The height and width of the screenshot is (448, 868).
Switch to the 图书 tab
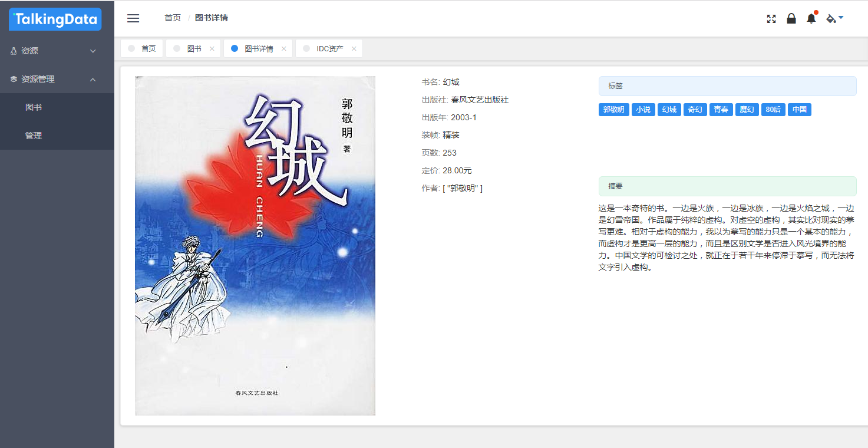[x=194, y=49]
